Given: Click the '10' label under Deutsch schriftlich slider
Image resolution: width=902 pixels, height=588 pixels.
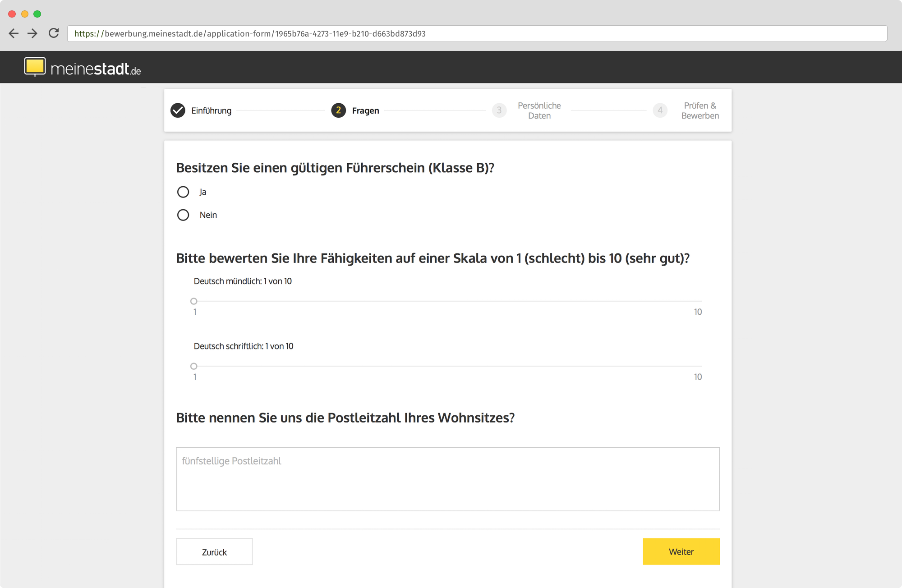Looking at the screenshot, I should (698, 377).
